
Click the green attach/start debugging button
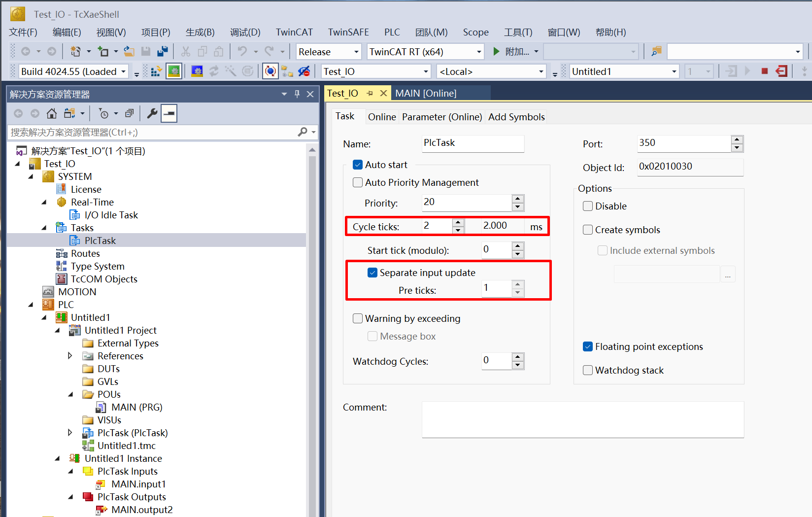(x=497, y=51)
